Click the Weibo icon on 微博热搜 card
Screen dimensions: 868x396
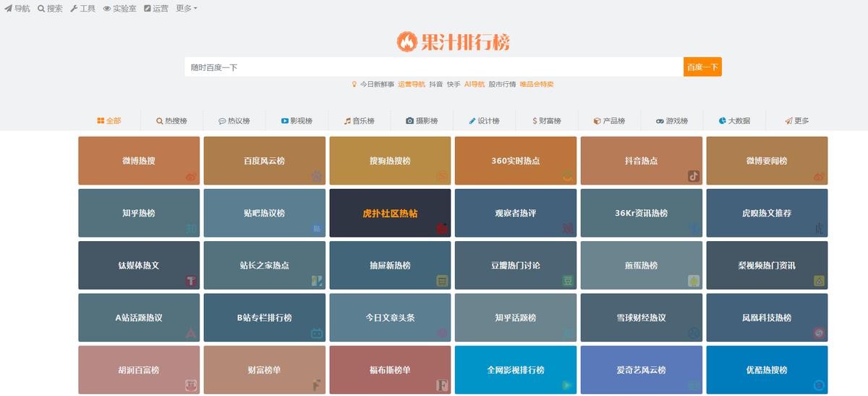point(191,176)
